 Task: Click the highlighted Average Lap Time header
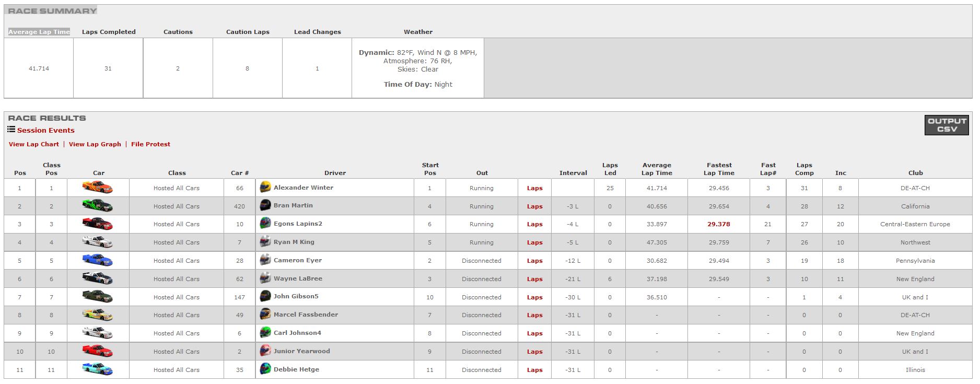(x=39, y=32)
